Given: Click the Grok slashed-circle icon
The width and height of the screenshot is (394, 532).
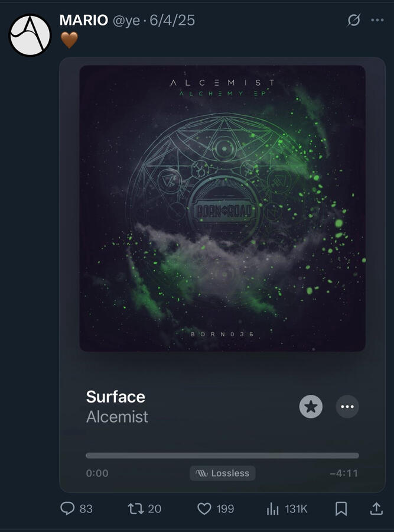Looking at the screenshot, I should click(354, 20).
